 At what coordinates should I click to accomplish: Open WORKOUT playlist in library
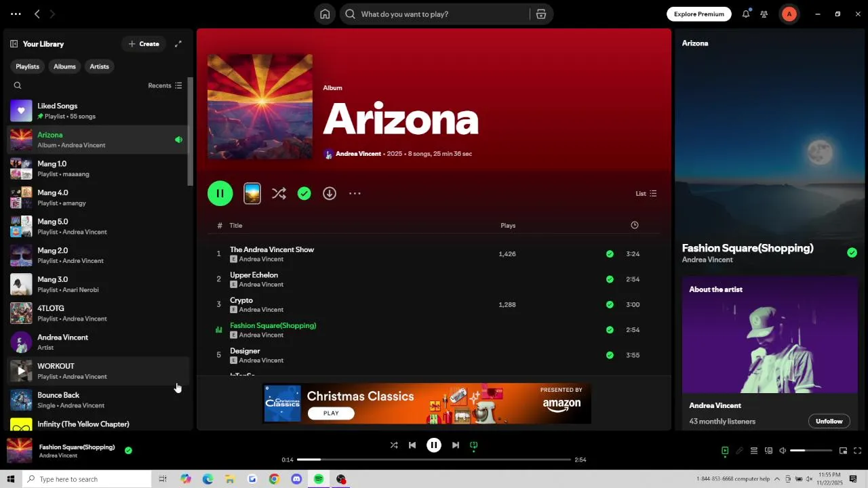tap(97, 371)
